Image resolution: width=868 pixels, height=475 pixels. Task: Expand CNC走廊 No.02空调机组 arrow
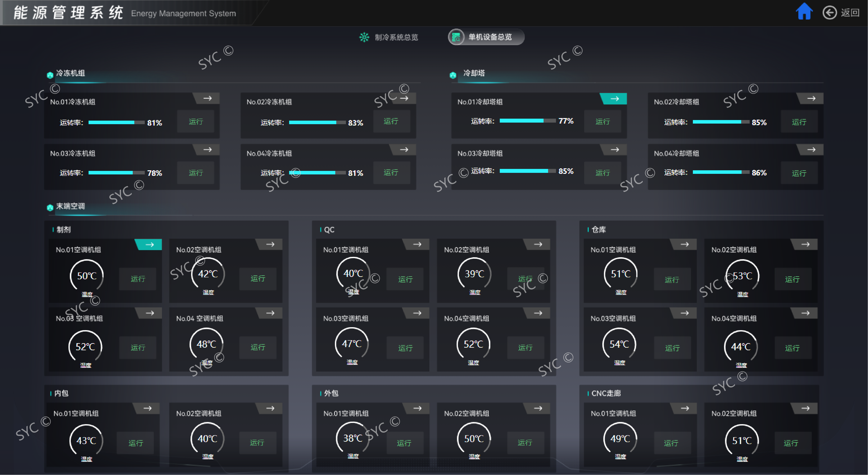coord(805,408)
